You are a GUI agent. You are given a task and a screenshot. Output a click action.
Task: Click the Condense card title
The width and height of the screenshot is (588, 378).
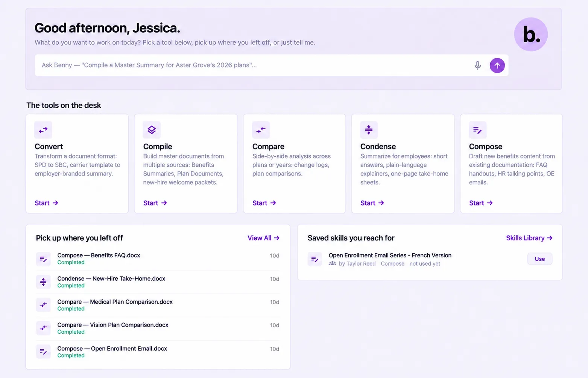tap(378, 147)
